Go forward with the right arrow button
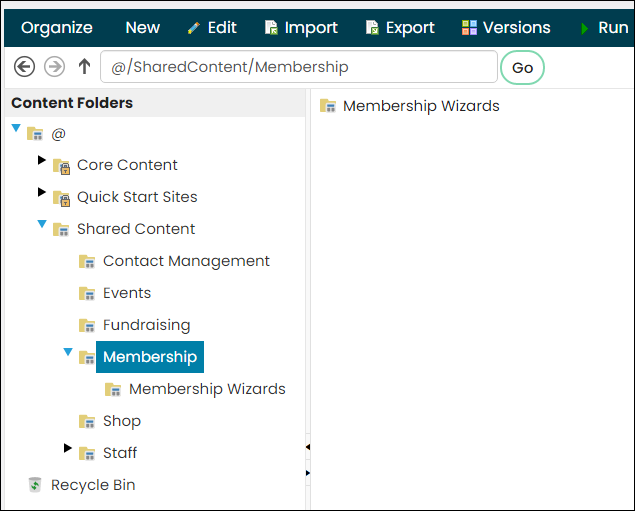Viewport: 635px width, 511px height. coord(54,66)
